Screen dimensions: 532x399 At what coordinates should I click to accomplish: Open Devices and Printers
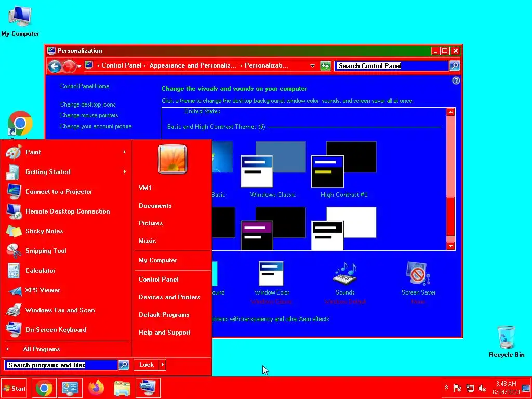pyautogui.click(x=169, y=297)
